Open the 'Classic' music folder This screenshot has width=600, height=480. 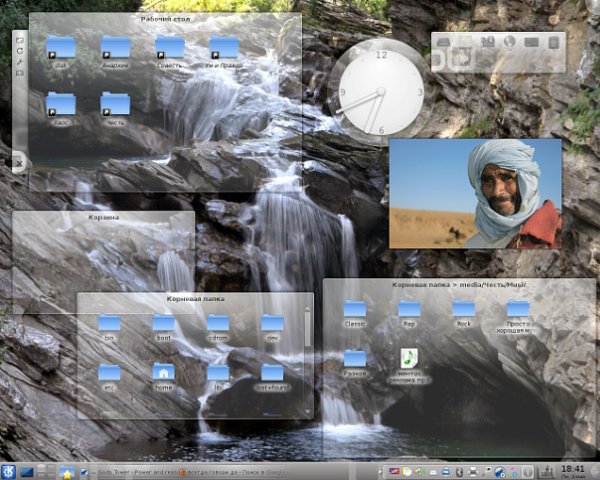[x=355, y=309]
